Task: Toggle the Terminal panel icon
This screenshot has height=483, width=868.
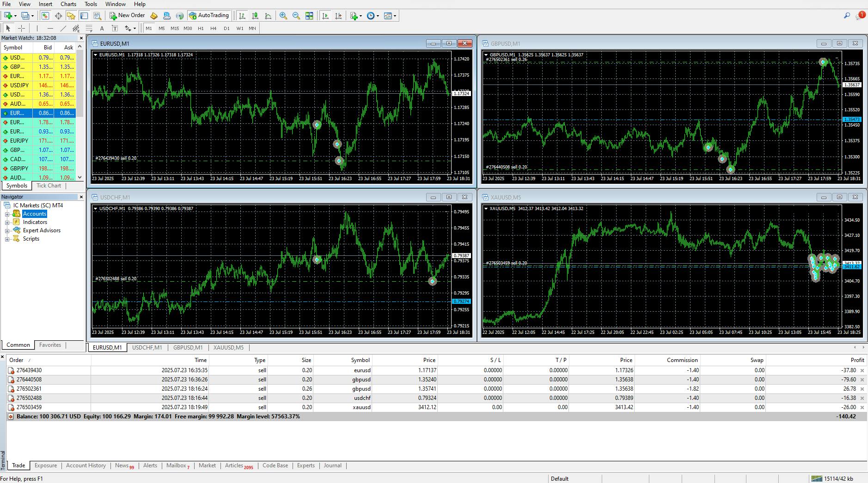Action: click(x=84, y=16)
